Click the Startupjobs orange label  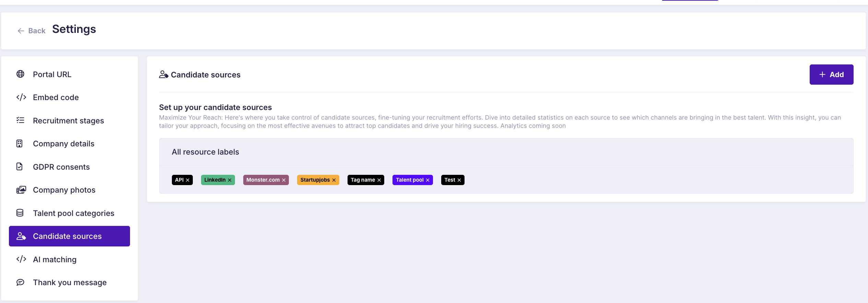[315, 180]
